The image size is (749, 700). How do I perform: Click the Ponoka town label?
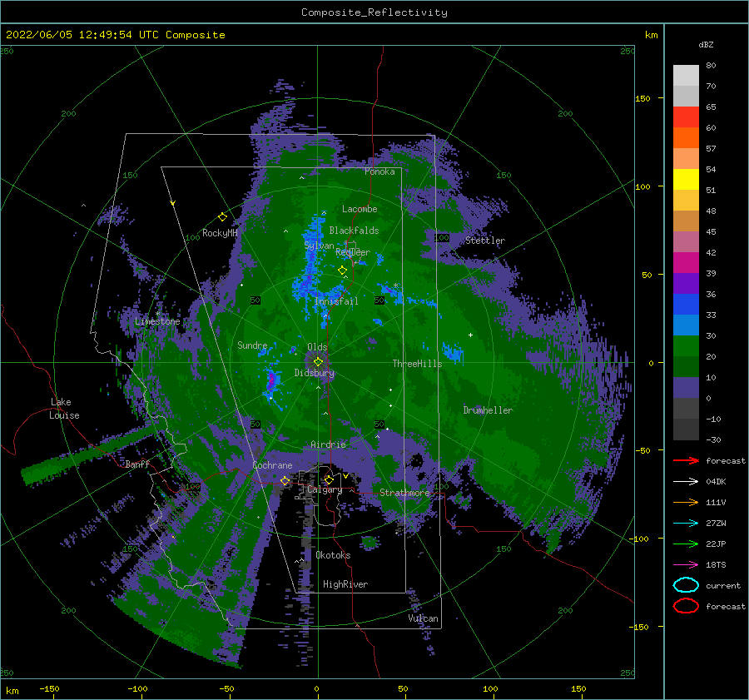(x=379, y=171)
